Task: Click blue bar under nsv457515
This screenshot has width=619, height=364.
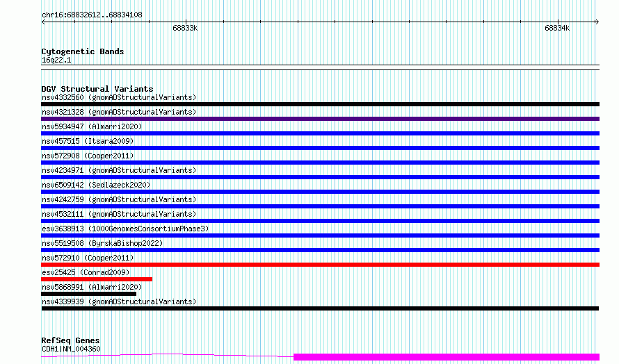Action: click(x=320, y=148)
